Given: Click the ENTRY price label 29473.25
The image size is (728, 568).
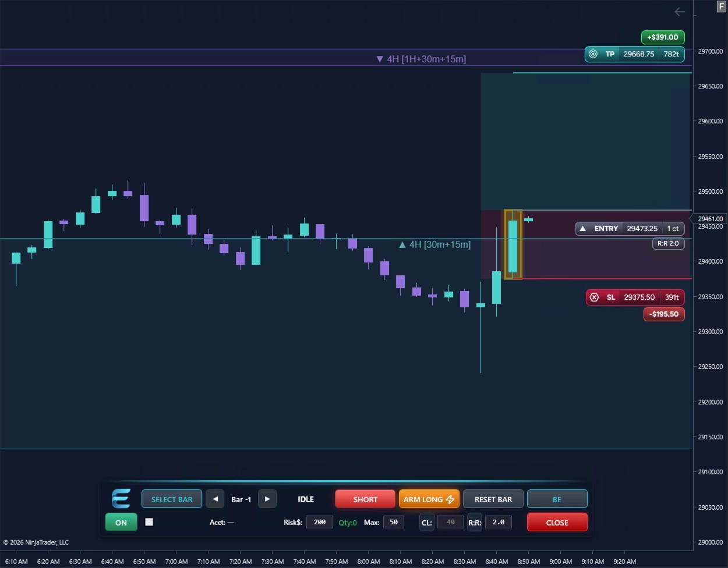Looking at the screenshot, I should pos(642,229).
